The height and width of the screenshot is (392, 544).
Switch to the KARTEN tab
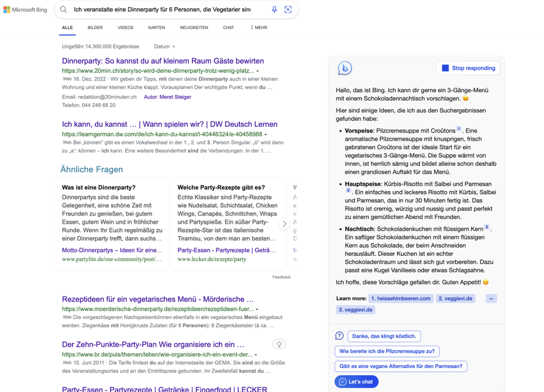pos(156,27)
